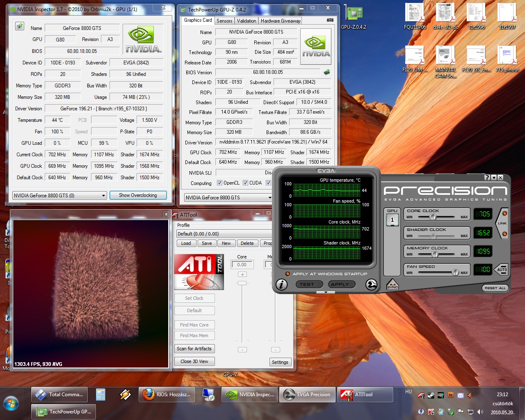
Task: Click the ATITool 3D fur cube view
Action: coord(91,294)
